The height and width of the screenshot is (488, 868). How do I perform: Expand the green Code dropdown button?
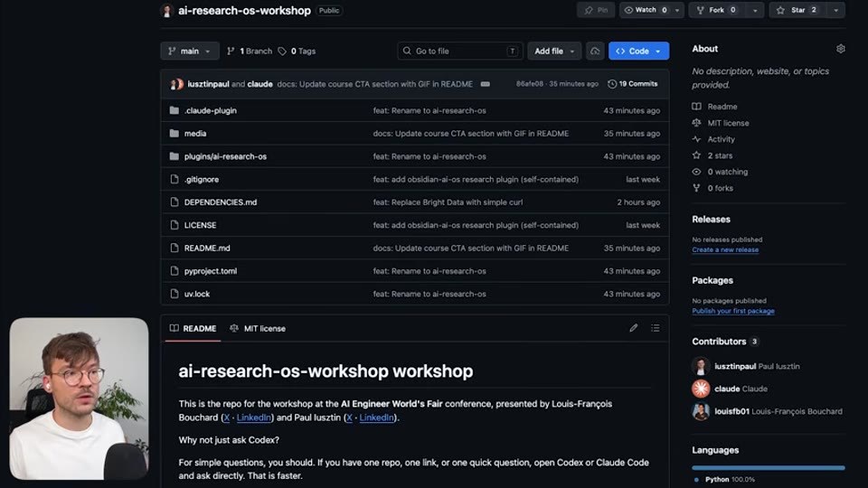[x=639, y=51]
